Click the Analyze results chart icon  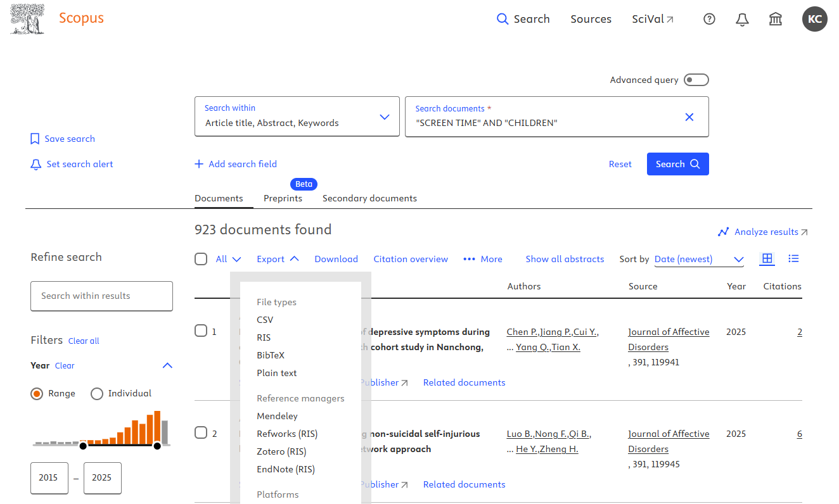pyautogui.click(x=723, y=232)
